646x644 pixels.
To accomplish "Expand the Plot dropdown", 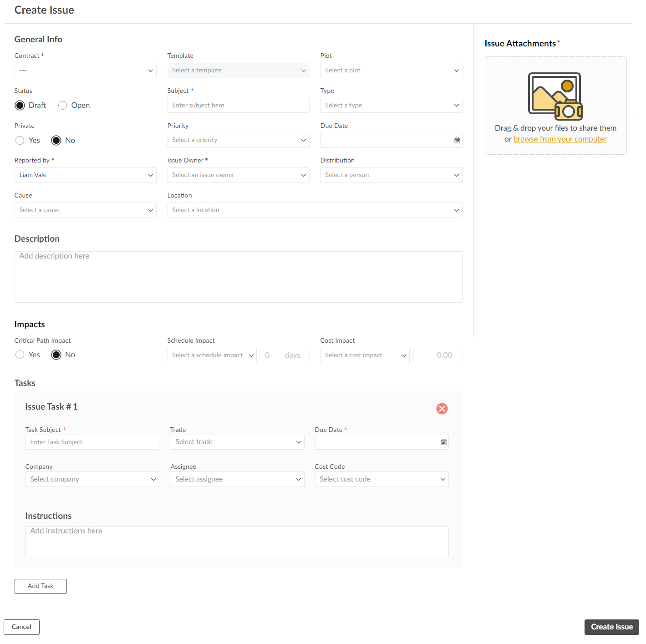I will 392,71.
